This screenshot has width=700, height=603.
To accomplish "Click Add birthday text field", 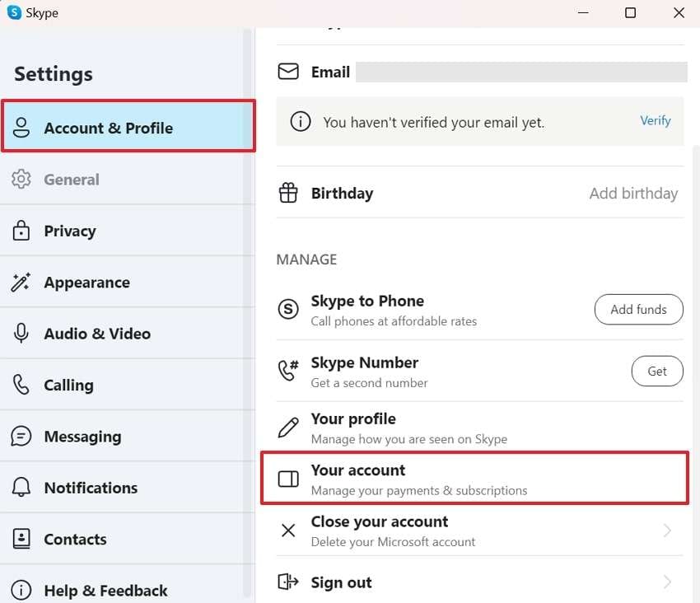I will tap(633, 194).
